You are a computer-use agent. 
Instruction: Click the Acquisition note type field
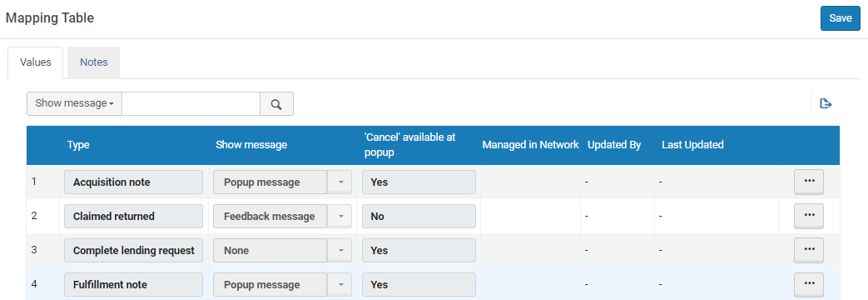coord(133,182)
